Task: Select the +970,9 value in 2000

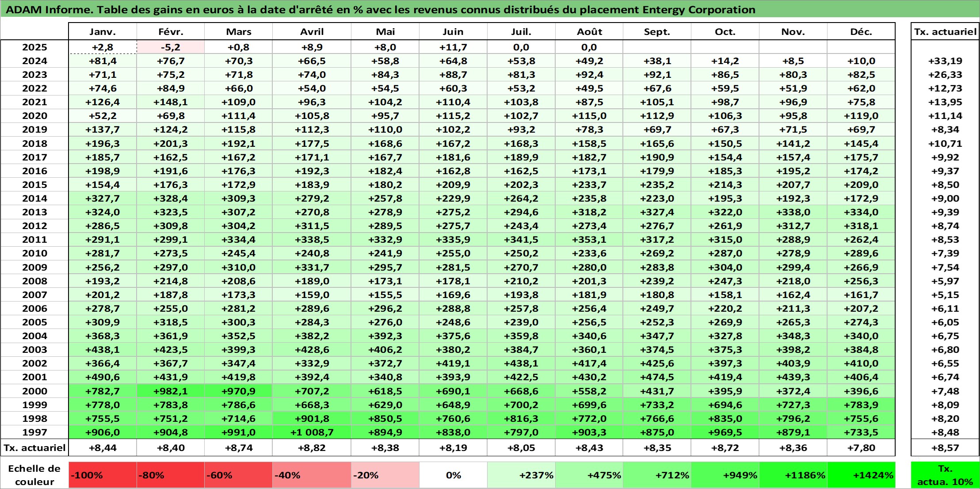Action: point(238,391)
